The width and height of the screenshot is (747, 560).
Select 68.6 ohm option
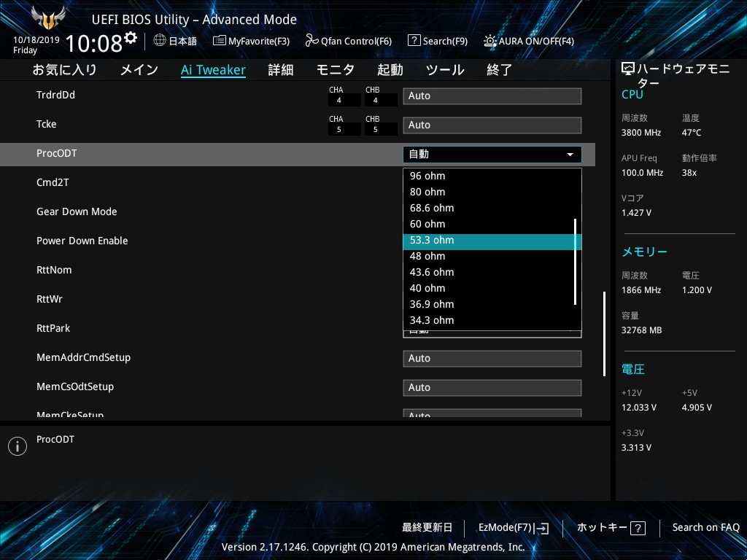489,208
